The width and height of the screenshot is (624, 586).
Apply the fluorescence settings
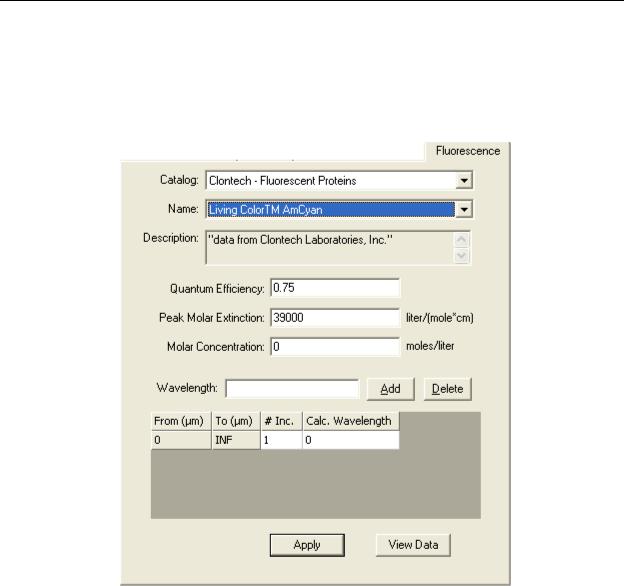[307, 545]
